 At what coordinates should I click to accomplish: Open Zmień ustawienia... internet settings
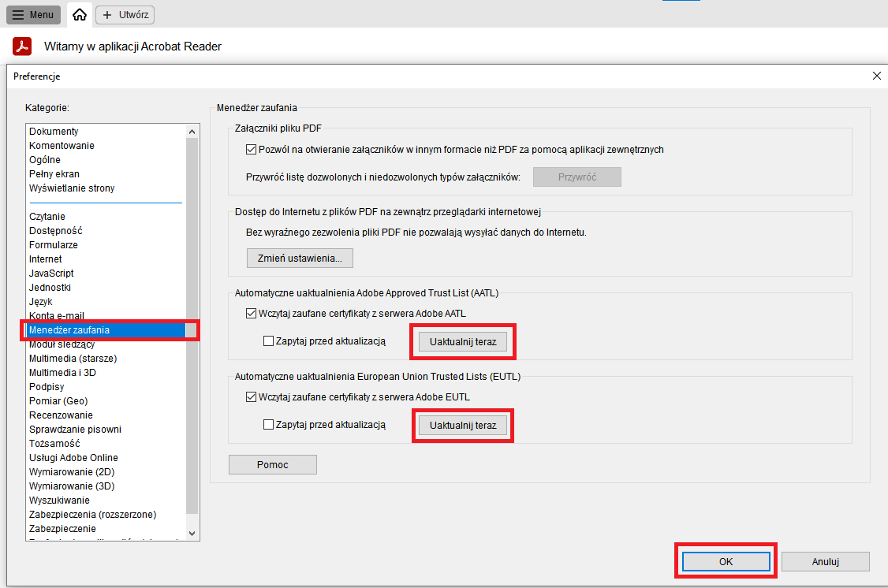coord(300,258)
